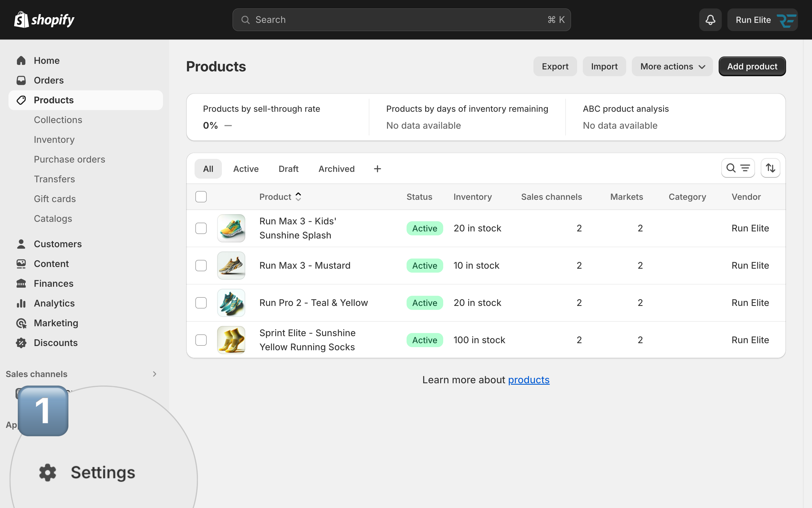Check Sprint Elite Running Socks row

coord(201,340)
